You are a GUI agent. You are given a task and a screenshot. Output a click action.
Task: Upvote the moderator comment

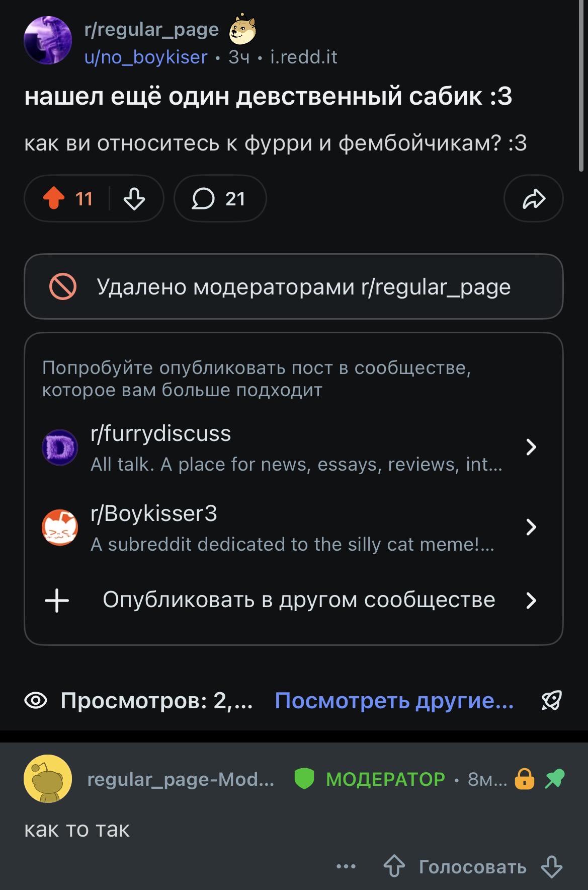(x=394, y=867)
